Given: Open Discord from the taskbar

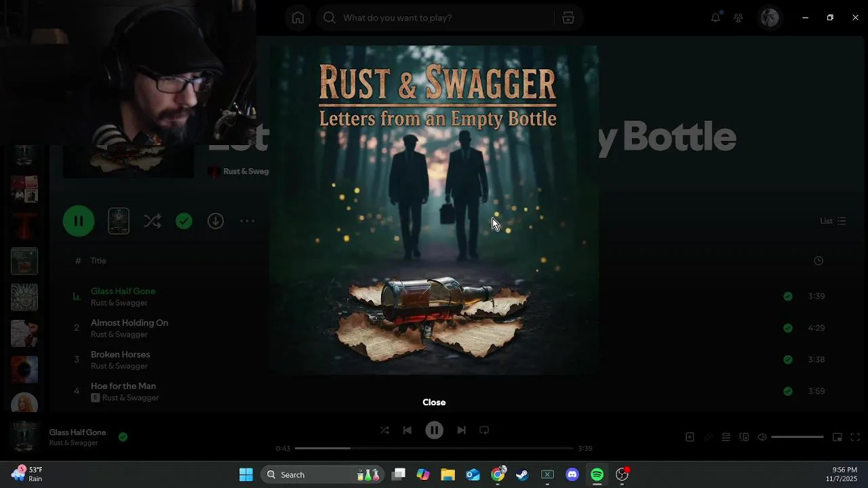Looking at the screenshot, I should (572, 474).
